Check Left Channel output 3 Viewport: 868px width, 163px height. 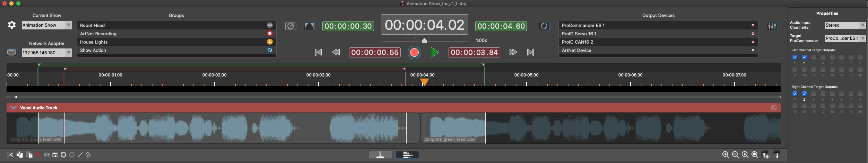coord(813,57)
